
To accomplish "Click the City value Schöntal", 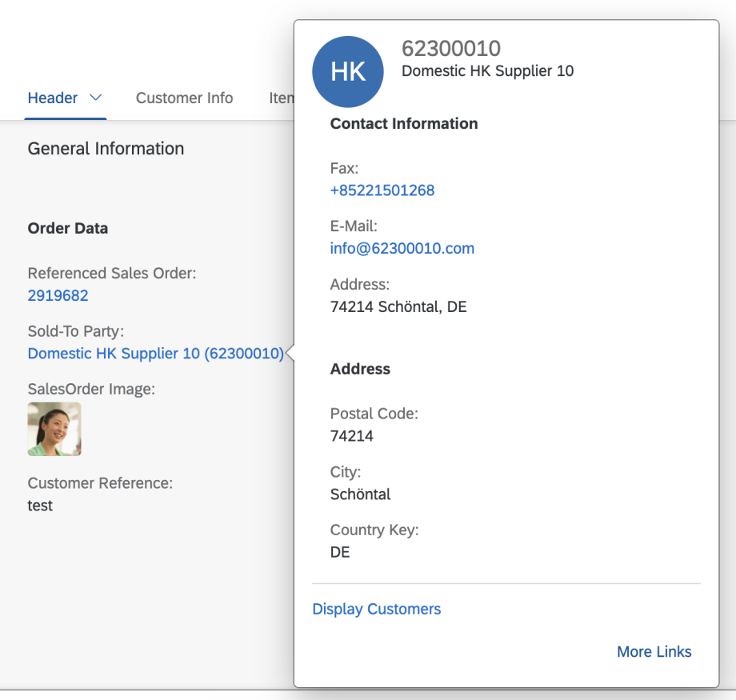I will 360,494.
